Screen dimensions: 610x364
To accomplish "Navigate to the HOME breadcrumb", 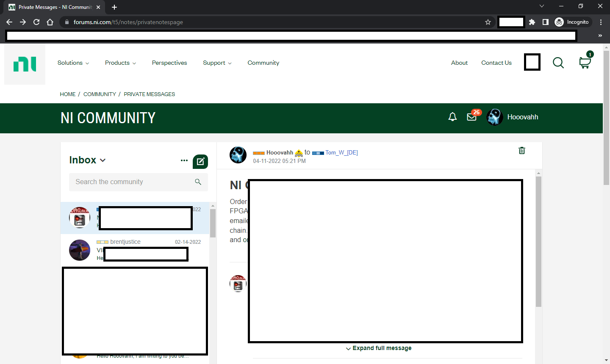I will 67,94.
